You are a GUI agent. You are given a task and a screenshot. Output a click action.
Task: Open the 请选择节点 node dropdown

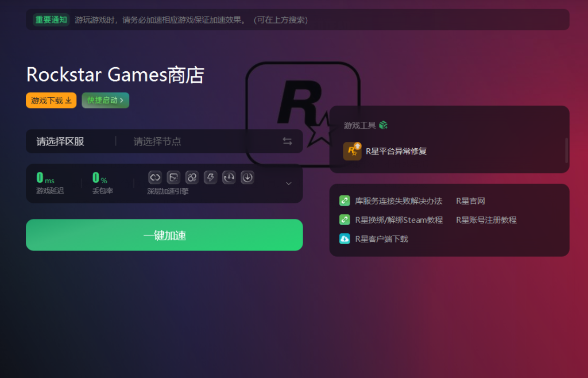point(157,141)
